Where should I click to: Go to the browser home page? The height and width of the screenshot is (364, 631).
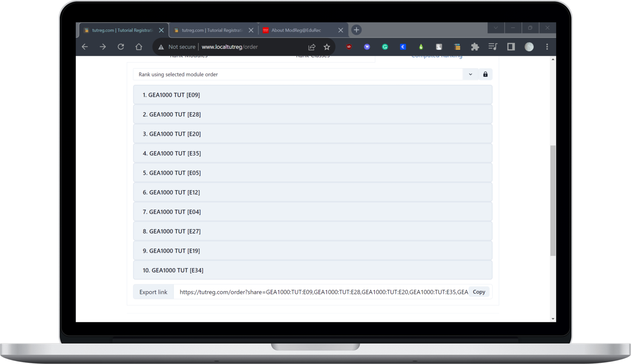click(x=139, y=47)
